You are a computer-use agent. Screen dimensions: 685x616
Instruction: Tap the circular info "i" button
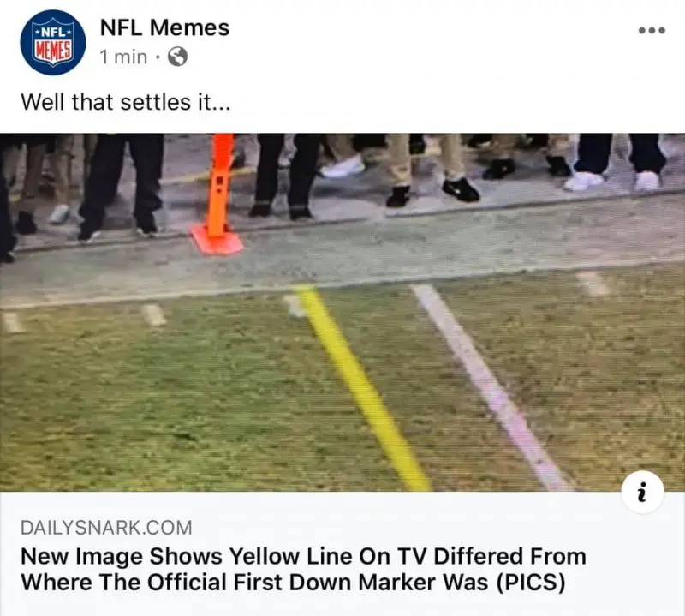642,493
